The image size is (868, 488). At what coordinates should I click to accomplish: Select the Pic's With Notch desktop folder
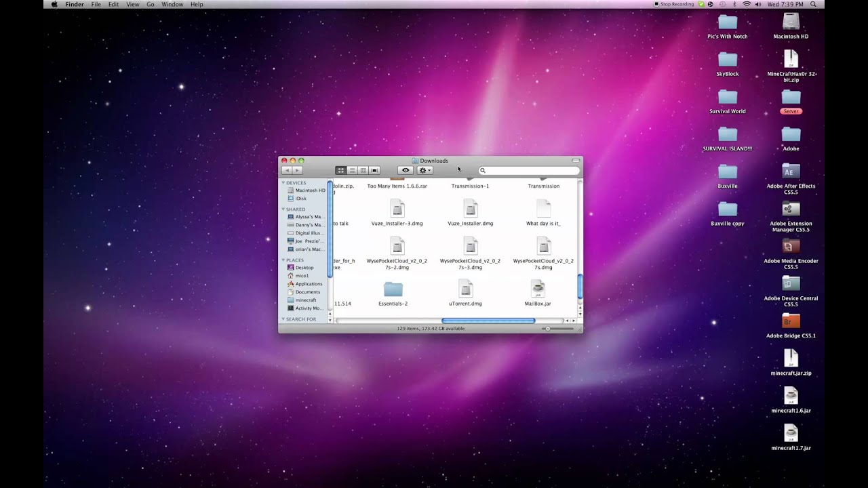[728, 22]
